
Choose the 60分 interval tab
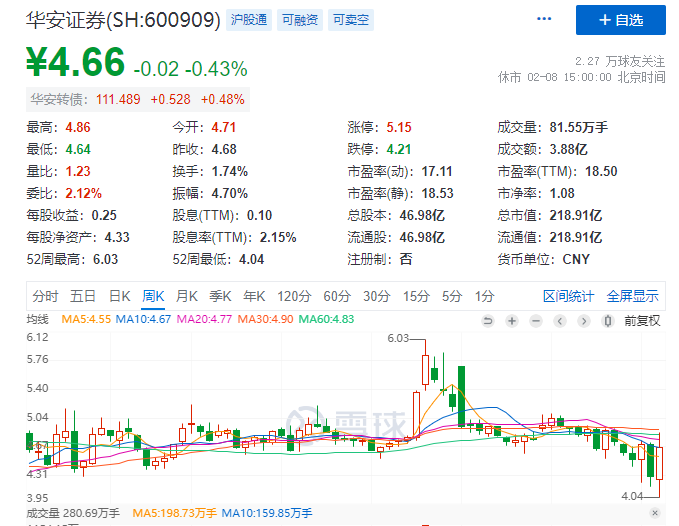(x=337, y=296)
